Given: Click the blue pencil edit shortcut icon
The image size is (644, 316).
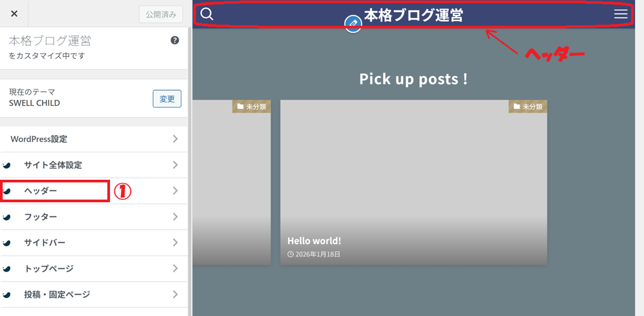Looking at the screenshot, I should (x=353, y=23).
